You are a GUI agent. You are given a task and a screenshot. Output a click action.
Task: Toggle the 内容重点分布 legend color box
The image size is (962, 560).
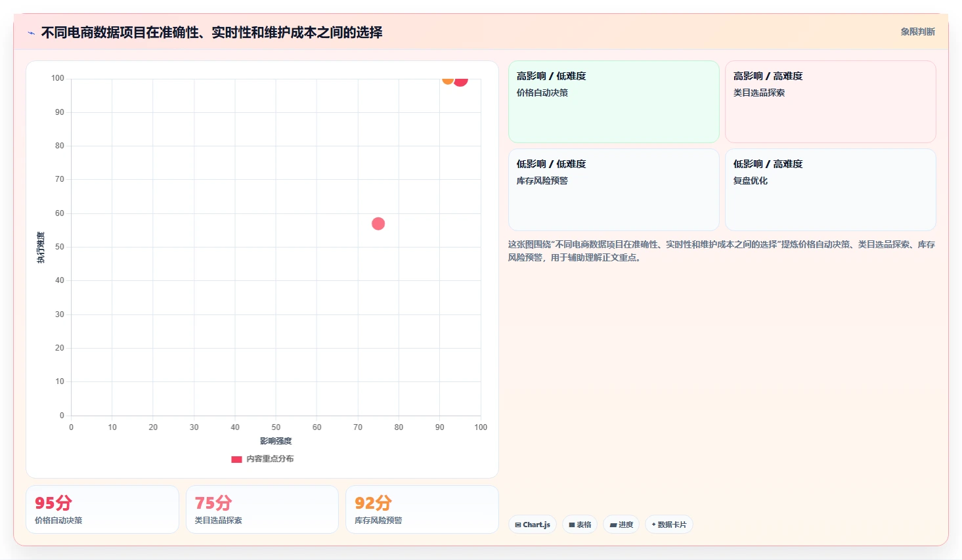coord(236,460)
